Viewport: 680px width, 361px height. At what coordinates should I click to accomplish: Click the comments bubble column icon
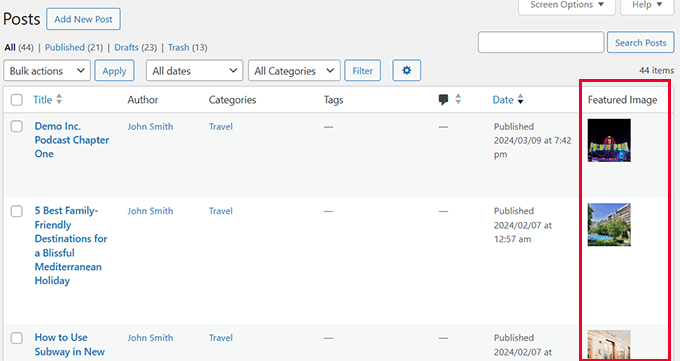[443, 99]
